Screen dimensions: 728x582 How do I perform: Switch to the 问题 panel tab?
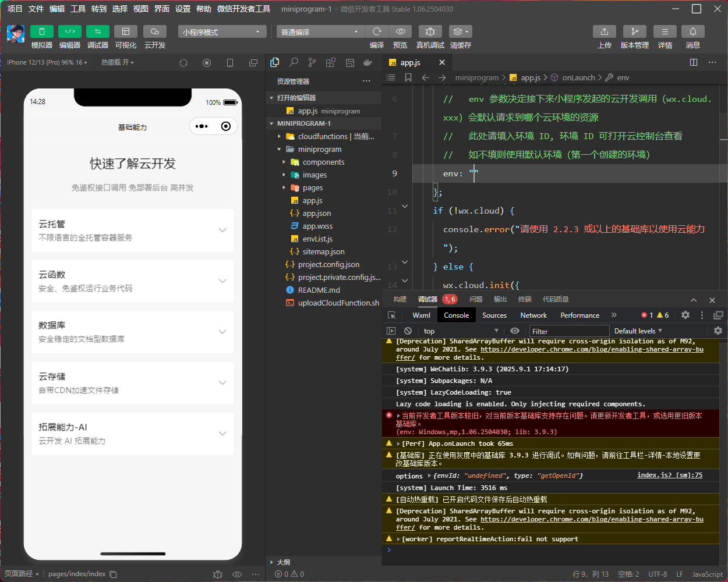(x=476, y=299)
